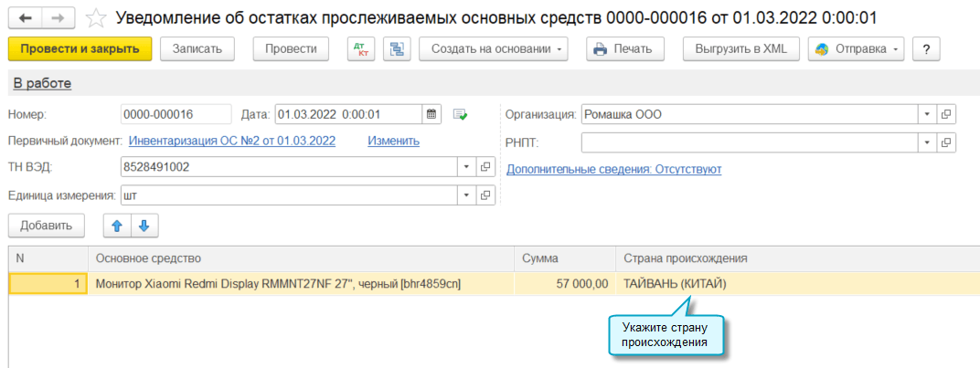Click the Выгрузить в XML button
This screenshot has width=980, height=368.
[740, 49]
